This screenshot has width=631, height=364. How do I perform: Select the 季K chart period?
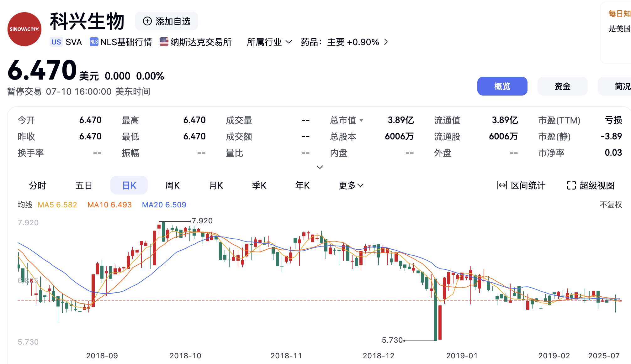(x=259, y=185)
